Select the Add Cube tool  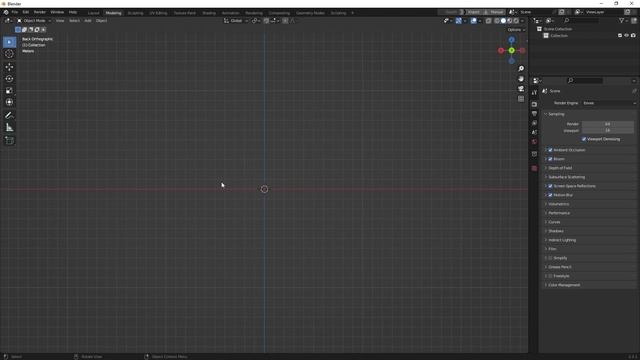pos(9,141)
